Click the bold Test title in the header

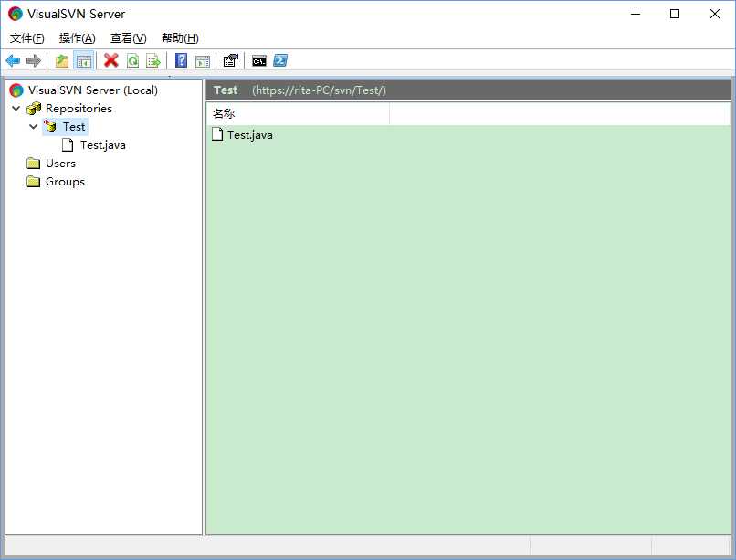point(226,90)
